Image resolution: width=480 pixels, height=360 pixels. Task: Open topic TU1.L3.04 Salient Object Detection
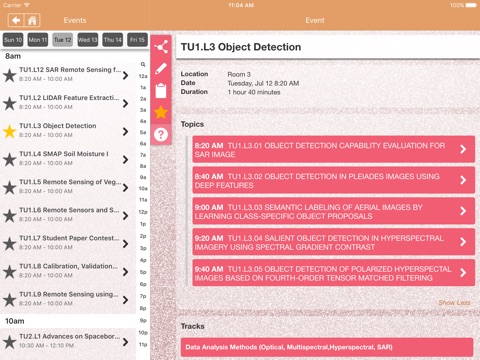coord(333,242)
